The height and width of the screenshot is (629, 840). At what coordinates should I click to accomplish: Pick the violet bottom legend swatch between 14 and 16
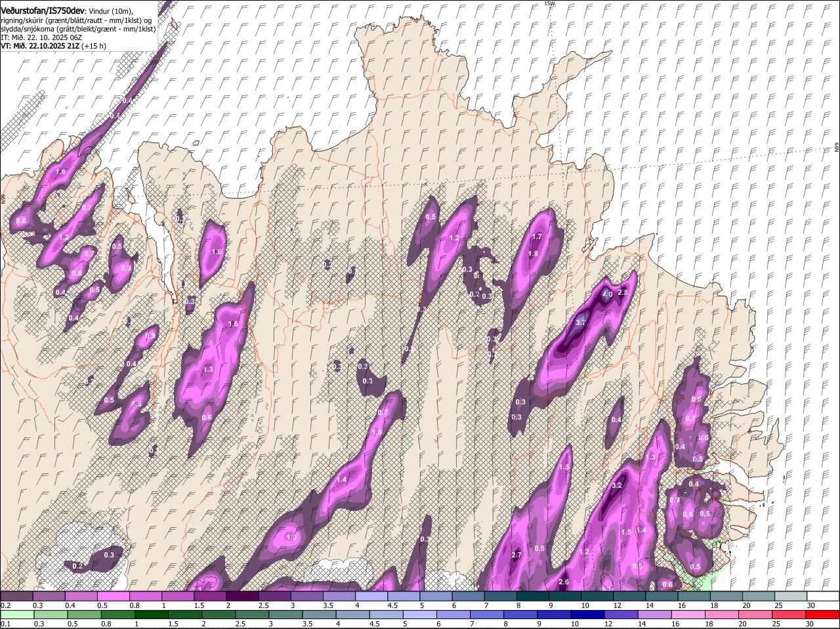656,615
